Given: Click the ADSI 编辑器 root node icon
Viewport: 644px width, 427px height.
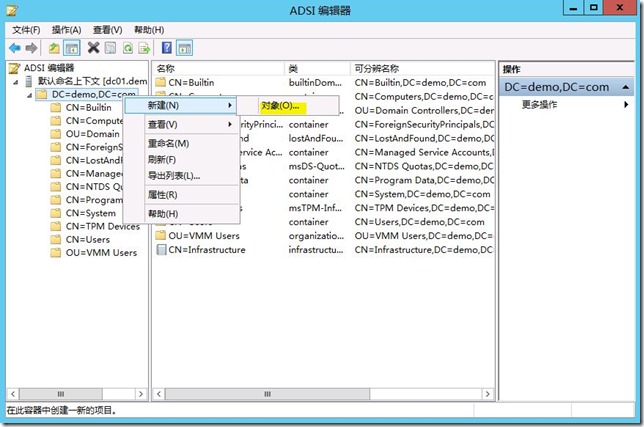Looking at the screenshot, I should [x=14, y=68].
